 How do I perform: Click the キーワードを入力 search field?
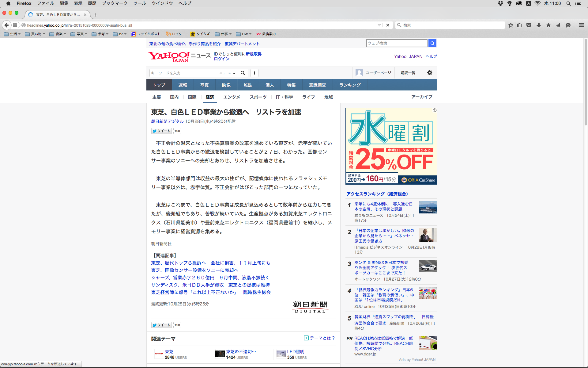pyautogui.click(x=183, y=73)
